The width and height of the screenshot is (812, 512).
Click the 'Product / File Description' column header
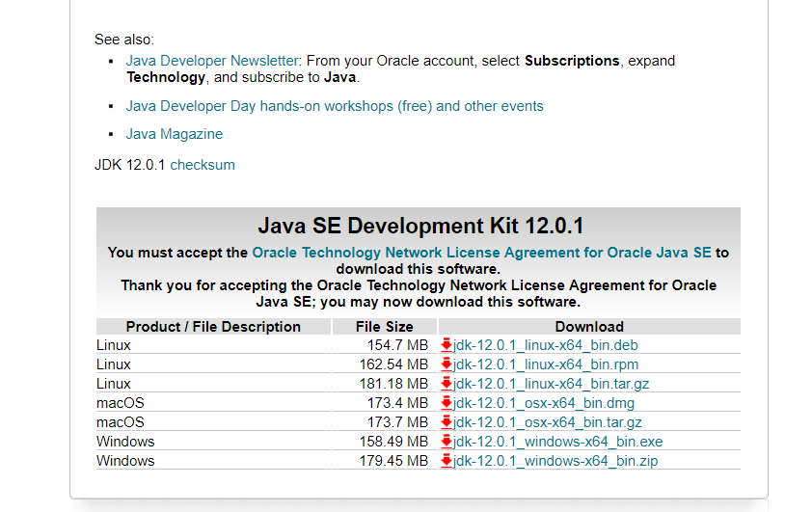[x=213, y=327]
